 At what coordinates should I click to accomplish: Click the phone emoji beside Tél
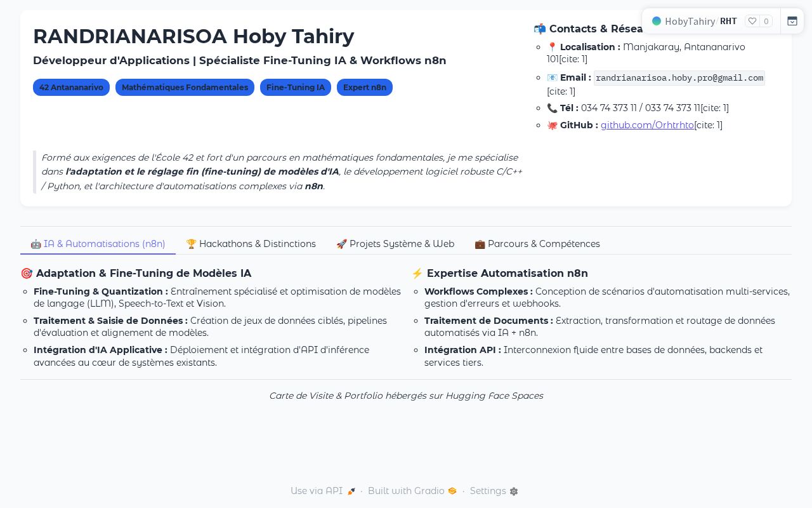tap(552, 108)
